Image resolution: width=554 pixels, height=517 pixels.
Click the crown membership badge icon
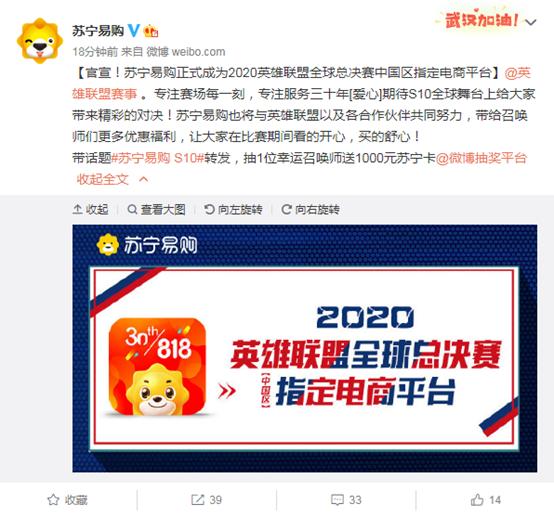point(151,31)
